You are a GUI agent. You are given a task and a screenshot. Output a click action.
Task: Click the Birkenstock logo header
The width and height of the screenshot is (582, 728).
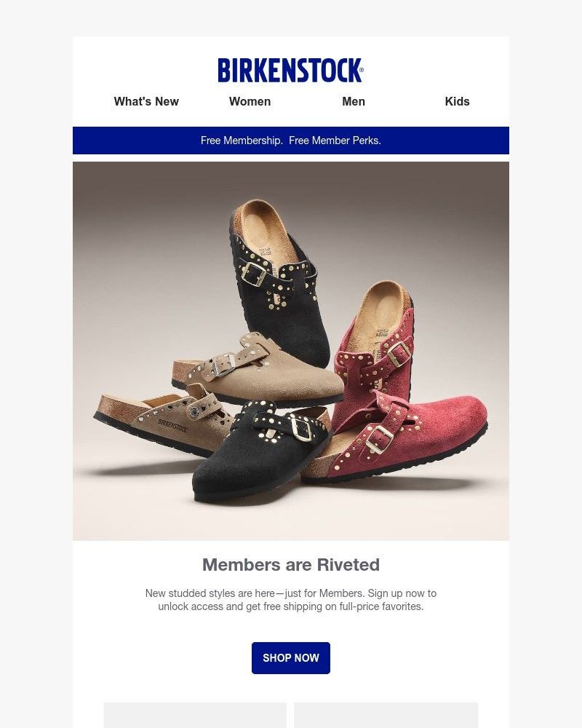(290, 71)
